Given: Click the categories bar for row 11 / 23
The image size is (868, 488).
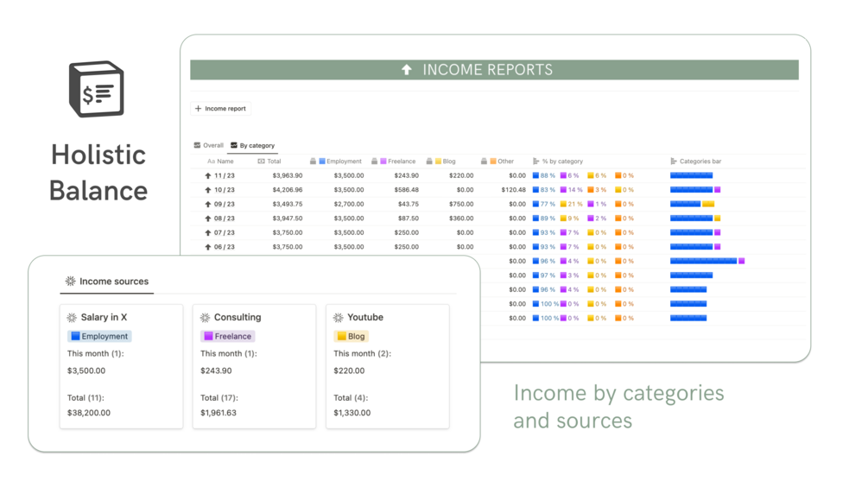Looking at the screenshot, I should coord(692,175).
